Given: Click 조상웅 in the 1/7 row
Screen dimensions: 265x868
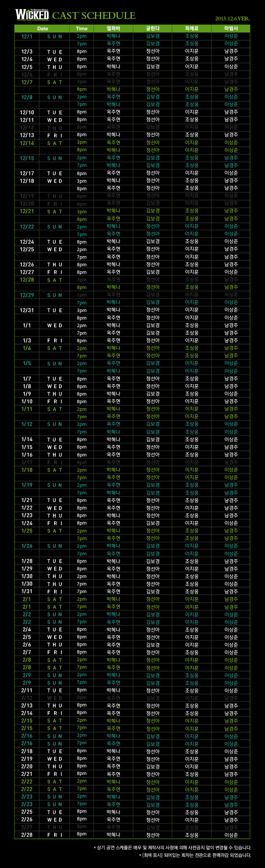Looking at the screenshot, I should click(192, 379).
